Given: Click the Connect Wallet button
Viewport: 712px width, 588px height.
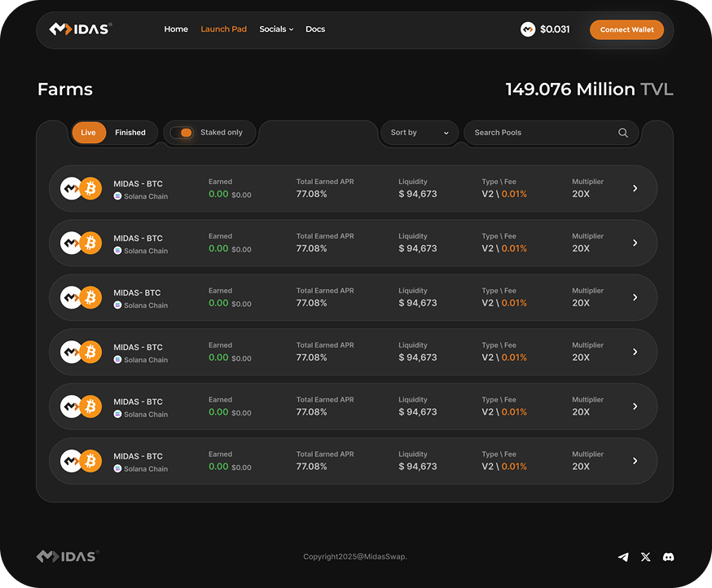Looking at the screenshot, I should [x=626, y=30].
